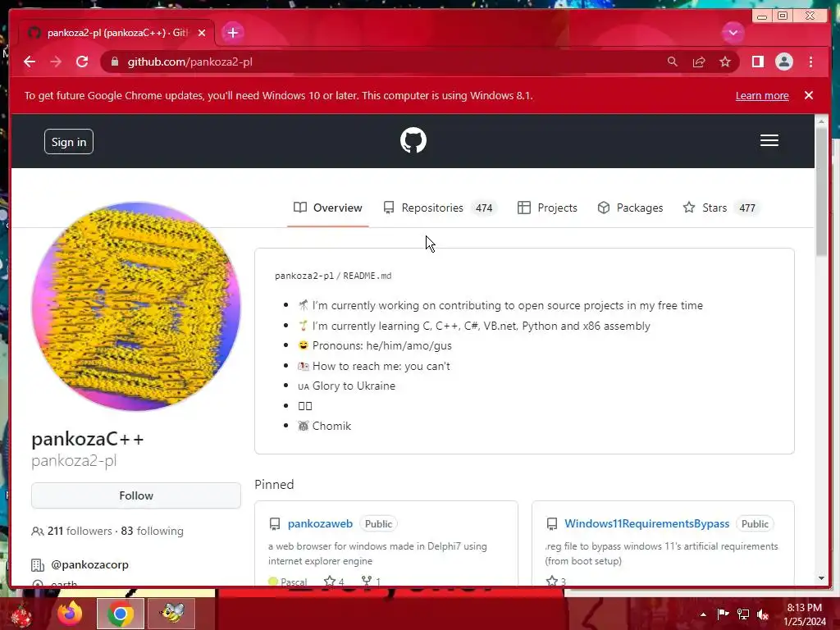This screenshot has height=630, width=840.
Task: Click the 'Pronouns: he/him/amo/gus' line
Action: coord(375,345)
